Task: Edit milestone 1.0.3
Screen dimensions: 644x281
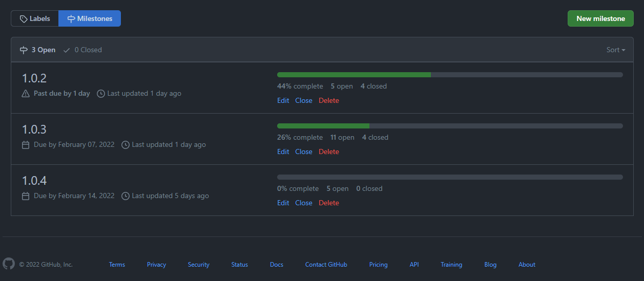Action: 283,152
